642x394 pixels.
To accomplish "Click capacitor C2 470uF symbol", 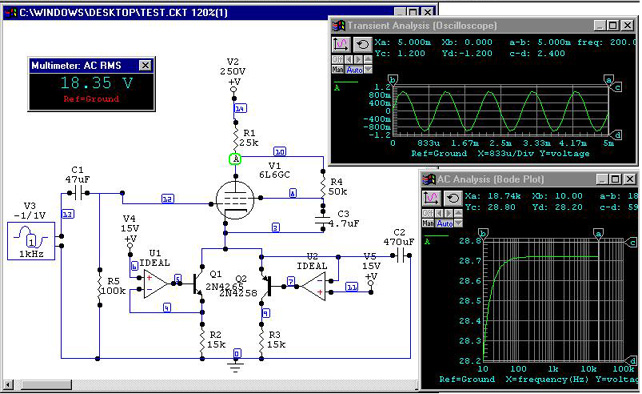I will point(401,255).
